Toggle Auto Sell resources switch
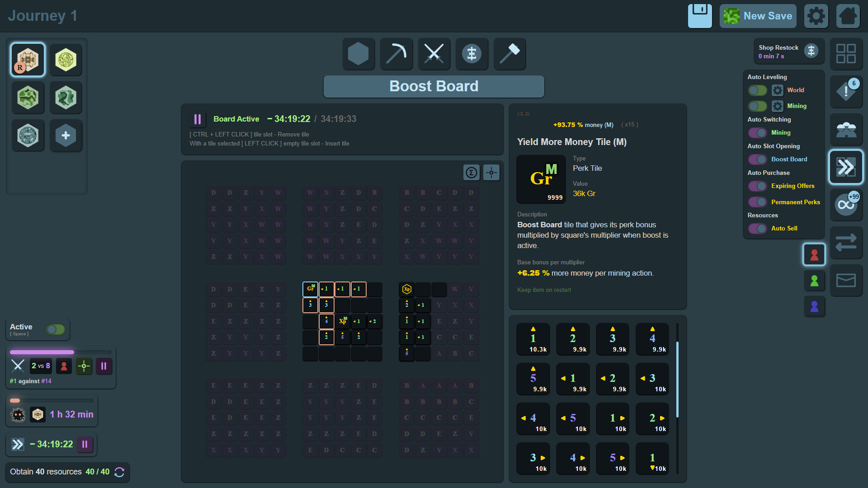 pyautogui.click(x=758, y=229)
